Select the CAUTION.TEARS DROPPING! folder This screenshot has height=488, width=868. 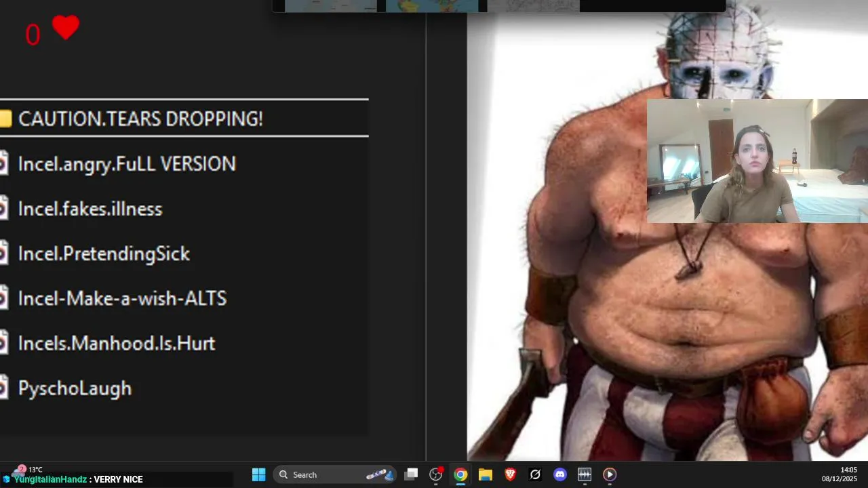click(184, 119)
